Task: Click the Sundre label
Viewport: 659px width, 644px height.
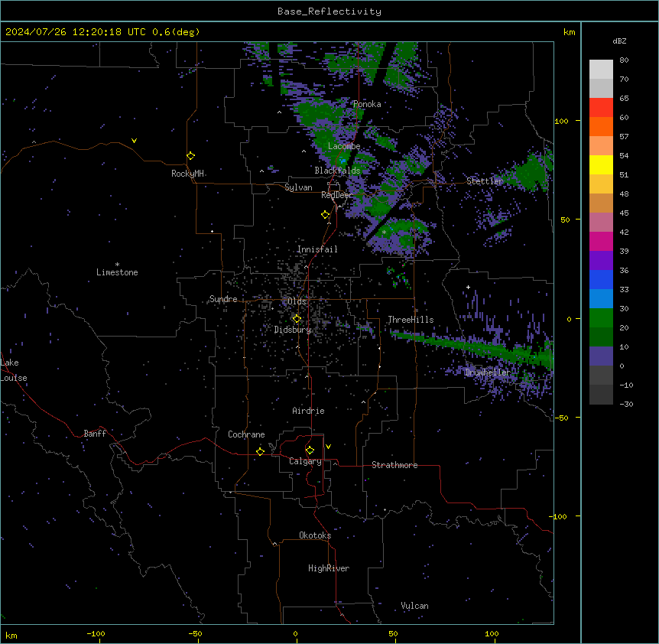Action: pyautogui.click(x=223, y=299)
